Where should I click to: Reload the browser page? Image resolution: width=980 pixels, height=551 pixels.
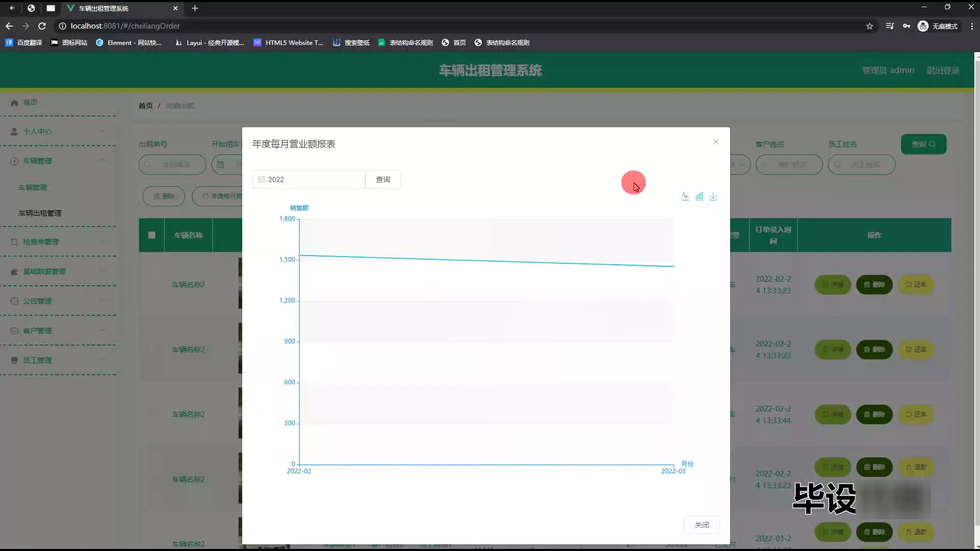(x=42, y=26)
